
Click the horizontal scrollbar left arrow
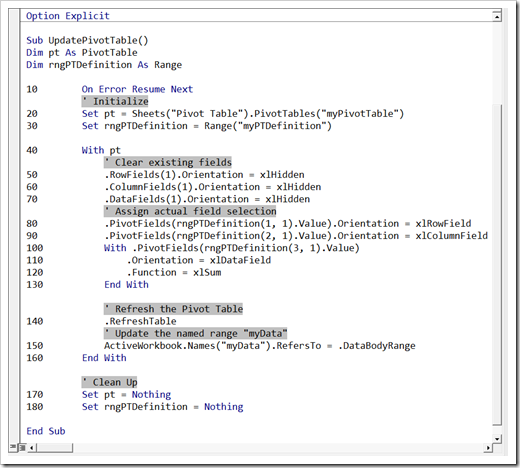pyautogui.click(x=32, y=448)
